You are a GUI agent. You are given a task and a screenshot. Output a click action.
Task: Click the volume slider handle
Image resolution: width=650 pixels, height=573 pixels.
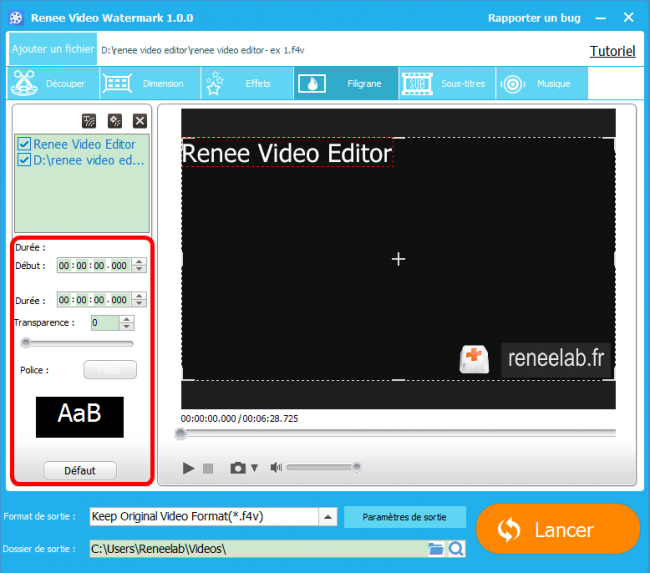click(x=357, y=468)
